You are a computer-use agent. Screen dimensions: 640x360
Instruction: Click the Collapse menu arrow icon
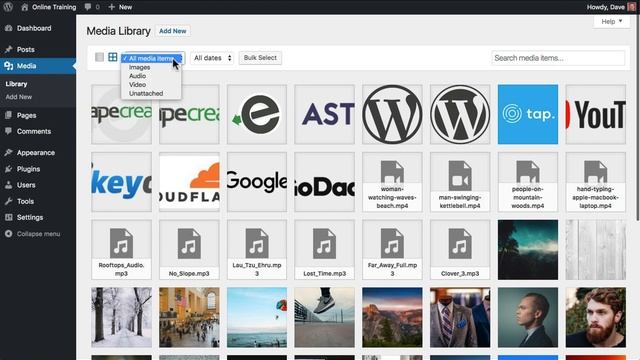(x=9, y=234)
